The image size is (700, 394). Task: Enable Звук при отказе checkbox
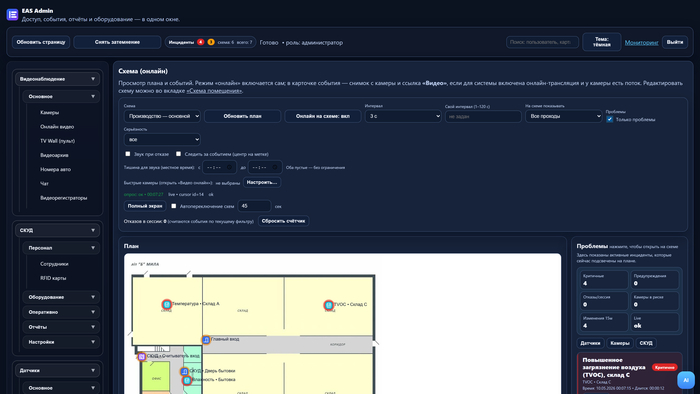pos(128,154)
